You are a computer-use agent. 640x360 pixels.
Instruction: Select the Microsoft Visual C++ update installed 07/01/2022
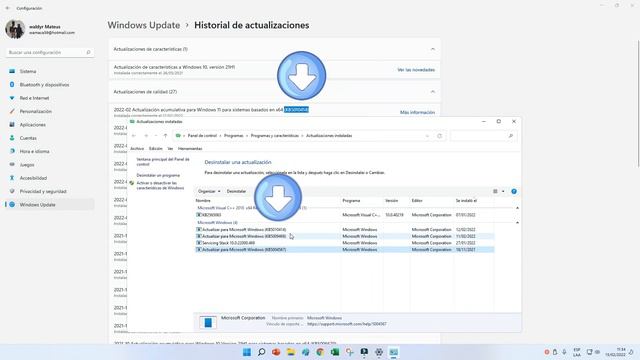coord(344,215)
